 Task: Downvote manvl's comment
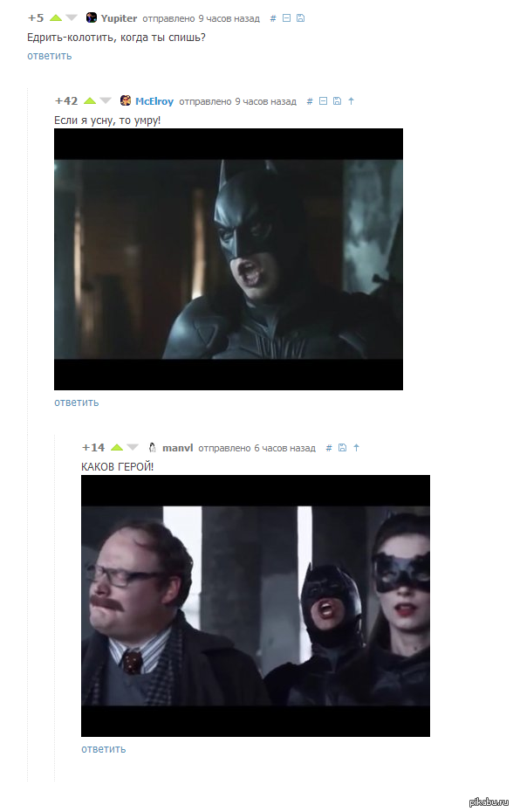pos(133,447)
